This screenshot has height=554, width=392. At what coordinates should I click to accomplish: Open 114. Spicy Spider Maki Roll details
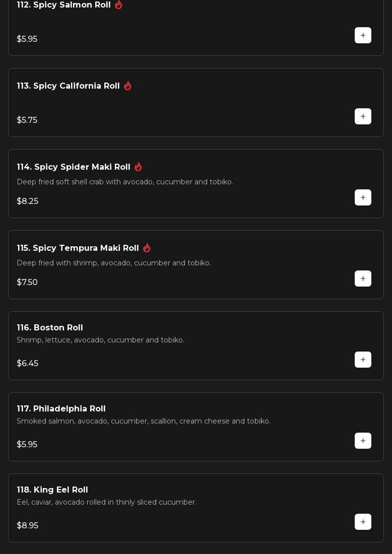74,167
